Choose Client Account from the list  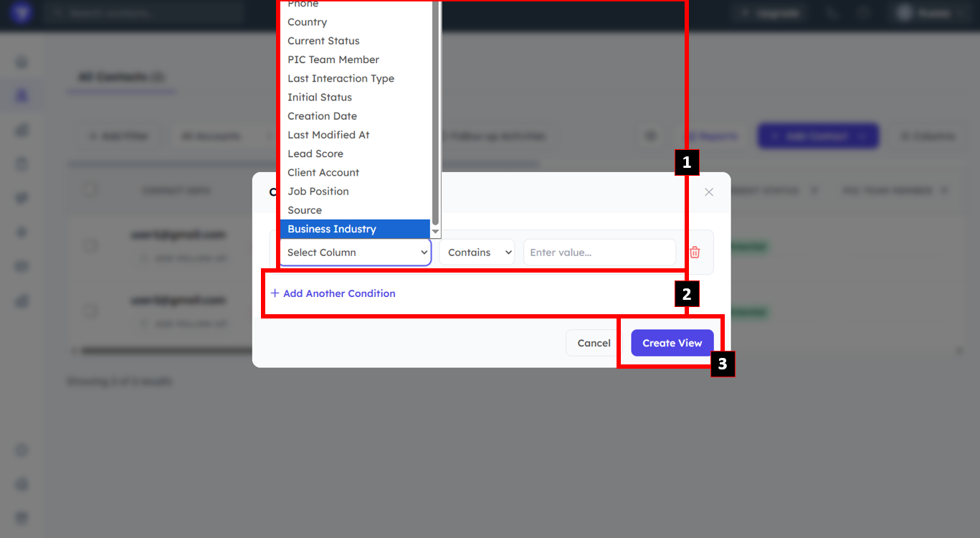coord(355,172)
